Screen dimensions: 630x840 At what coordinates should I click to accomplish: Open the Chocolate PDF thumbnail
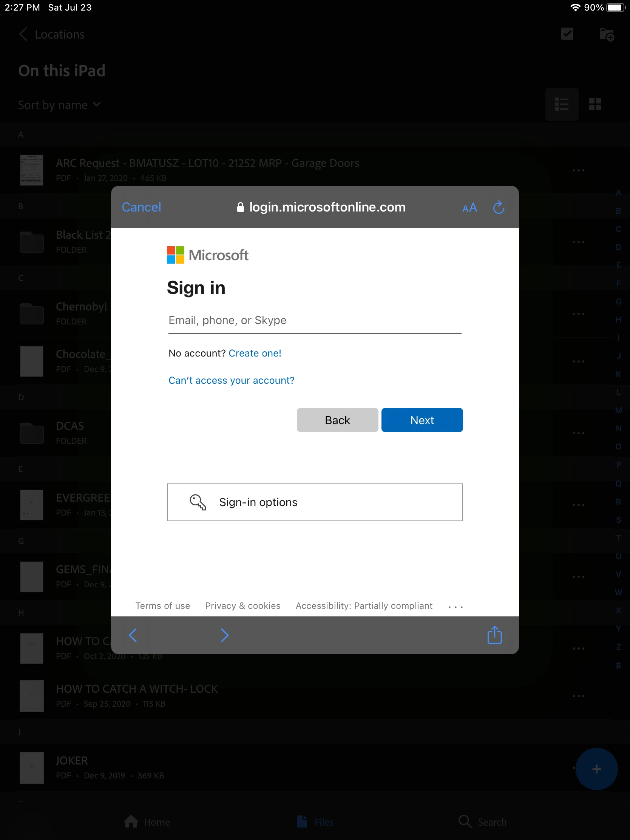(x=31, y=361)
